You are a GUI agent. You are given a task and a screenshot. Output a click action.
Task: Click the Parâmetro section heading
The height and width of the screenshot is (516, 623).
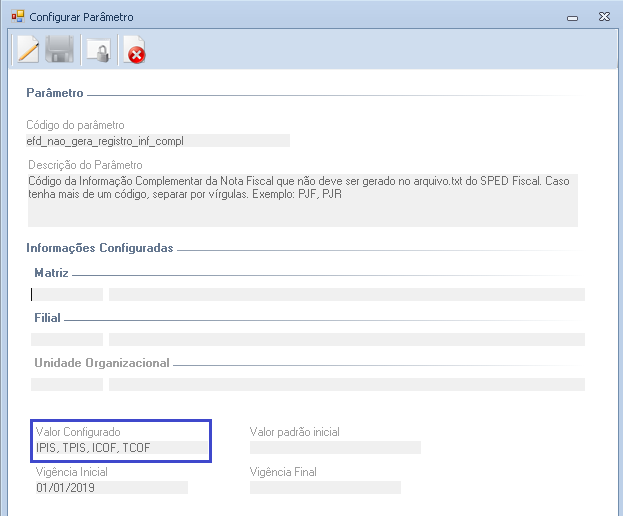pos(55,93)
